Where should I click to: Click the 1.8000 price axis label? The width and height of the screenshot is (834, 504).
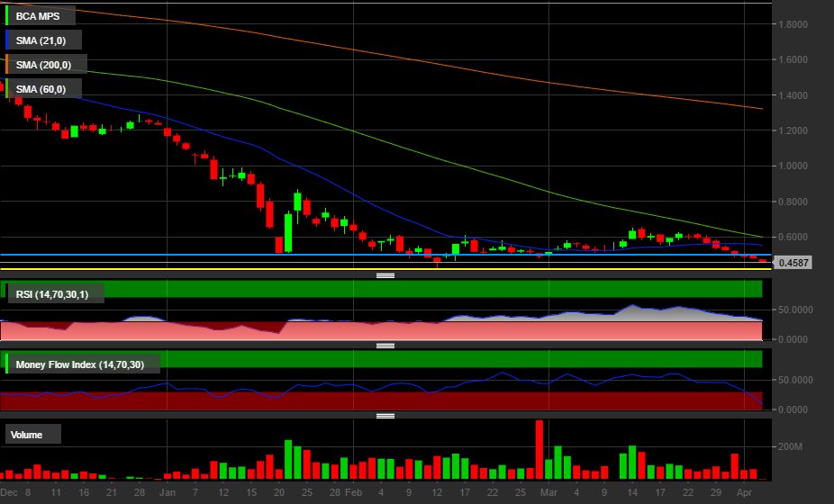(x=793, y=24)
